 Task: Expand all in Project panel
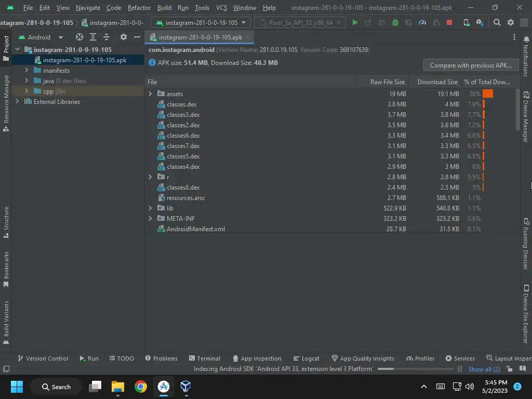click(93, 37)
